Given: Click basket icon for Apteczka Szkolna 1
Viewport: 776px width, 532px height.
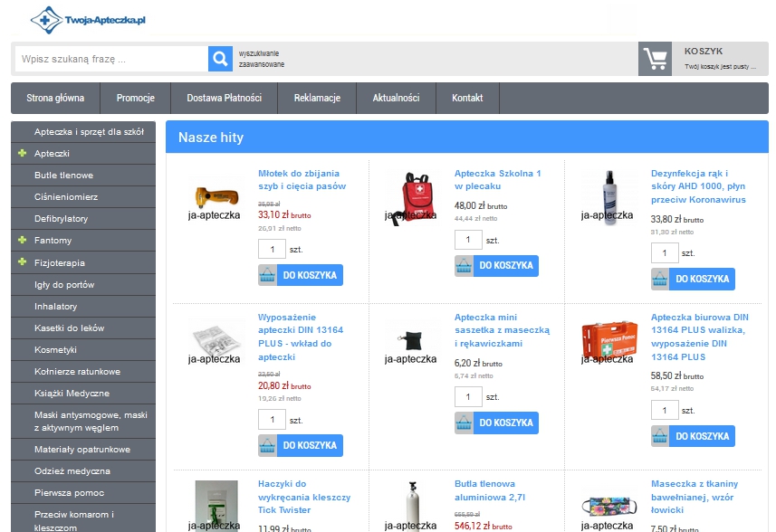Looking at the screenshot, I should click(x=465, y=266).
